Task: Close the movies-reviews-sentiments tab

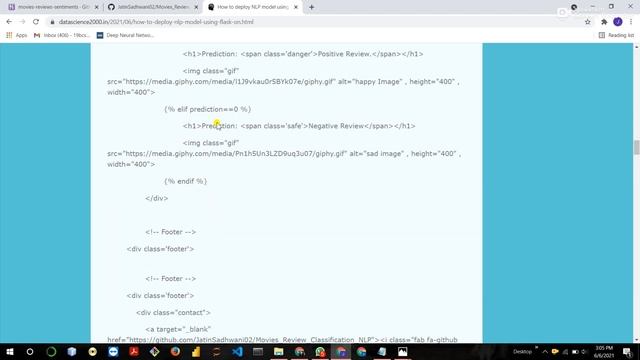Action: 96,7
